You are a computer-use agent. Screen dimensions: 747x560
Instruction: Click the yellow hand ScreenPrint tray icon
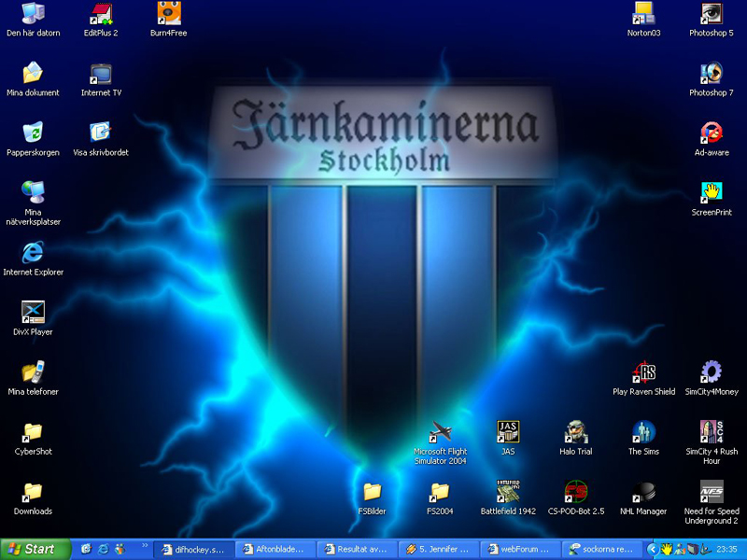(x=666, y=550)
